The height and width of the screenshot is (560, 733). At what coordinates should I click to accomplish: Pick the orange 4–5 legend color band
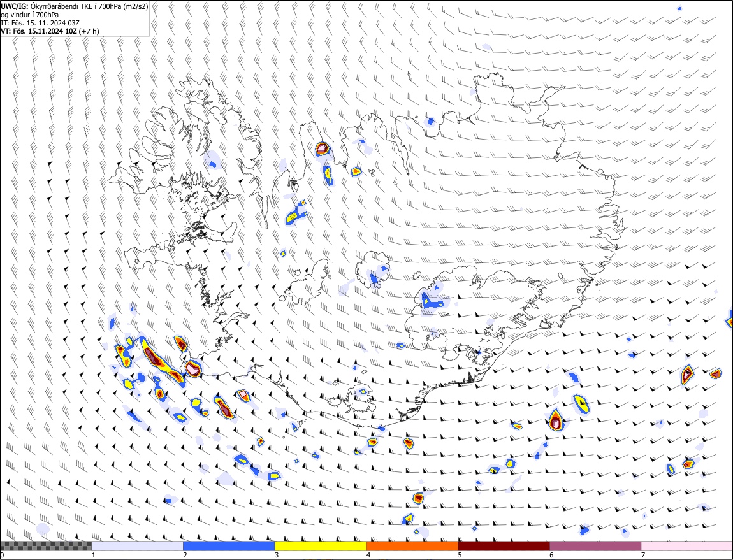coord(412,546)
